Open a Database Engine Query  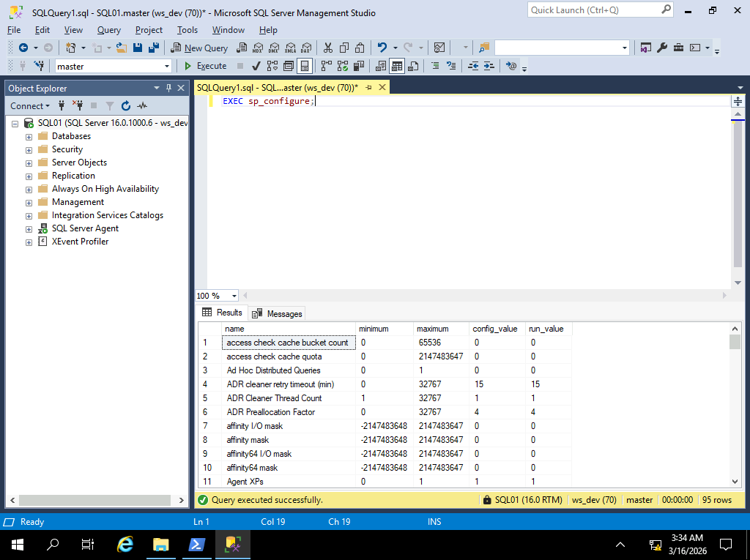(x=242, y=48)
